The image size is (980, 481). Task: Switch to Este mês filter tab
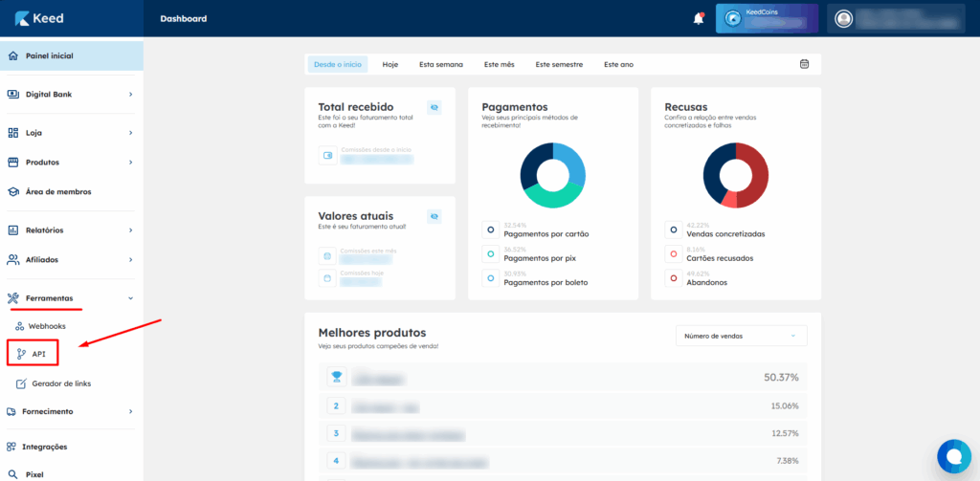[x=499, y=64]
